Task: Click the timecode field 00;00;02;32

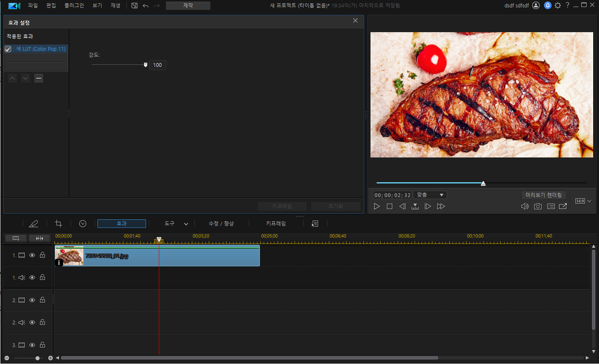Action: [392, 195]
